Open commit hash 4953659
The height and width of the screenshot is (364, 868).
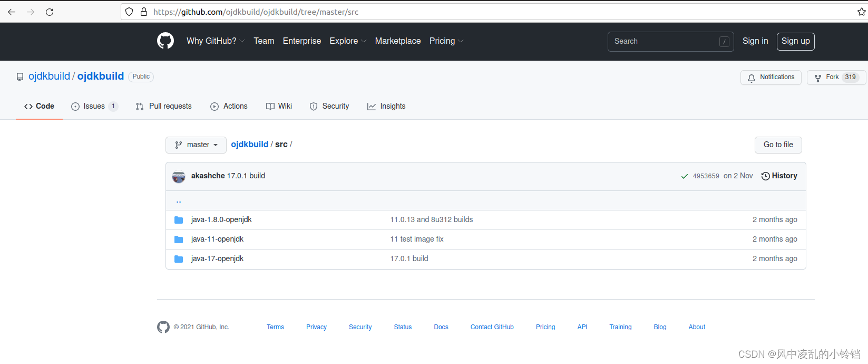pyautogui.click(x=706, y=176)
